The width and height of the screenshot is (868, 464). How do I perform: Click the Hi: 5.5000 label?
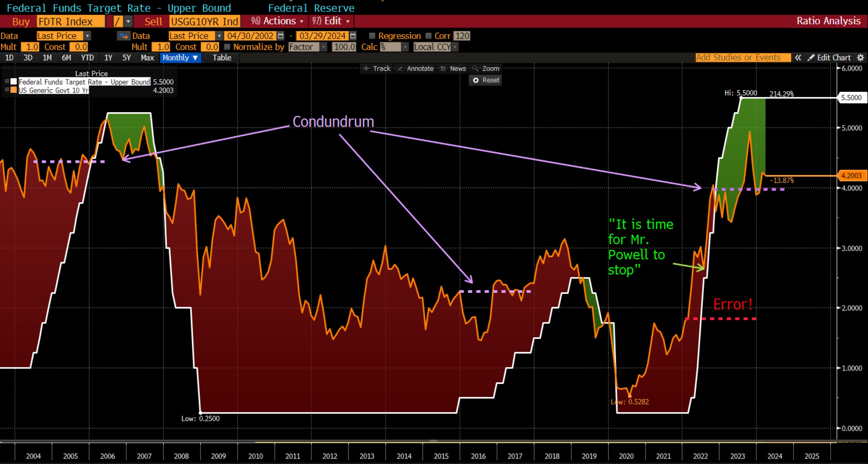pyautogui.click(x=741, y=93)
